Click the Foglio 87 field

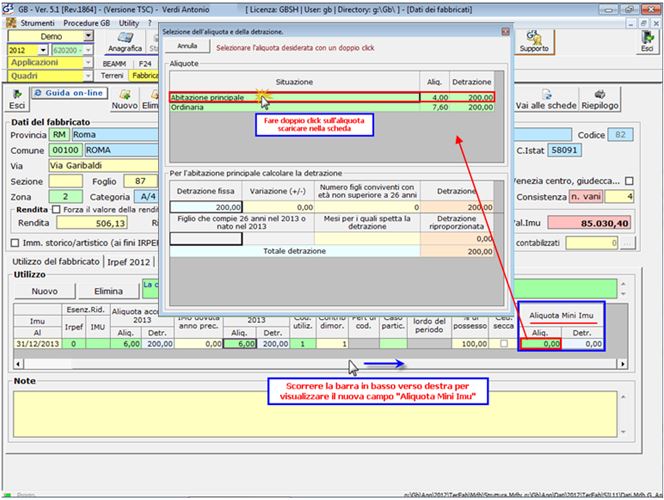[140, 181]
